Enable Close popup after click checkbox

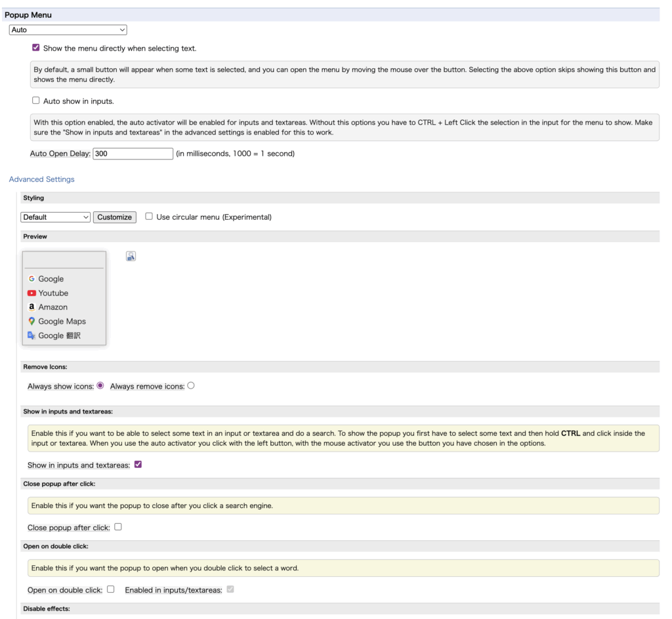(118, 527)
